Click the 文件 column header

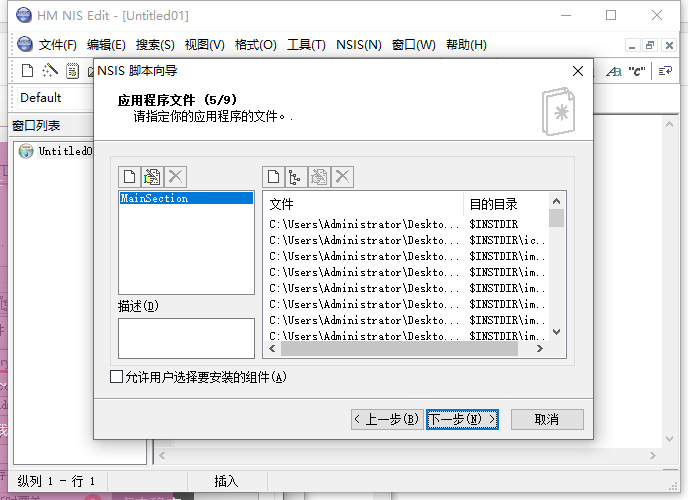(x=363, y=204)
